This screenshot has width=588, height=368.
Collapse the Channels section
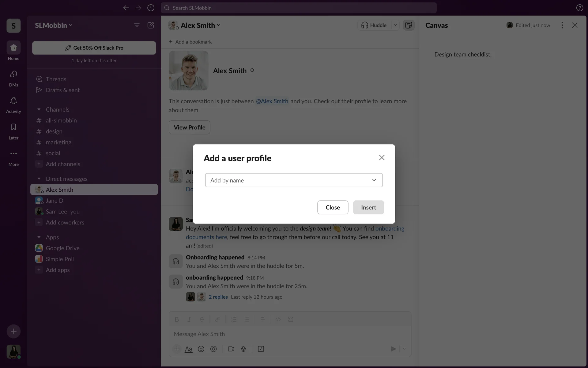point(39,109)
